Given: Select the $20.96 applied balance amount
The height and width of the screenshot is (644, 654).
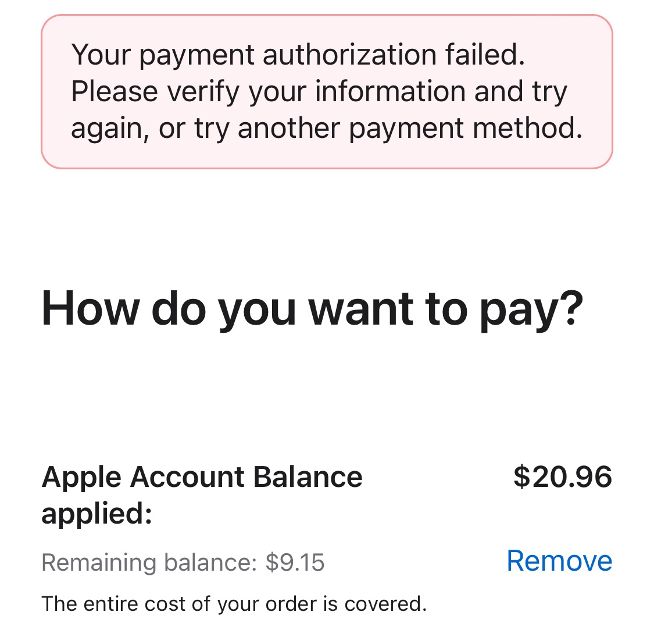Looking at the screenshot, I should [x=563, y=476].
